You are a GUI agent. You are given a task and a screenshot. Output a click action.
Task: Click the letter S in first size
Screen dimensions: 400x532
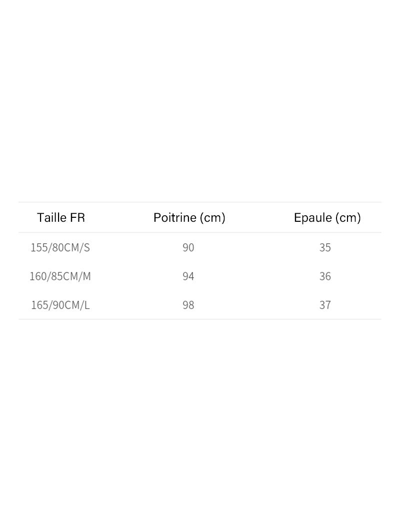point(87,247)
